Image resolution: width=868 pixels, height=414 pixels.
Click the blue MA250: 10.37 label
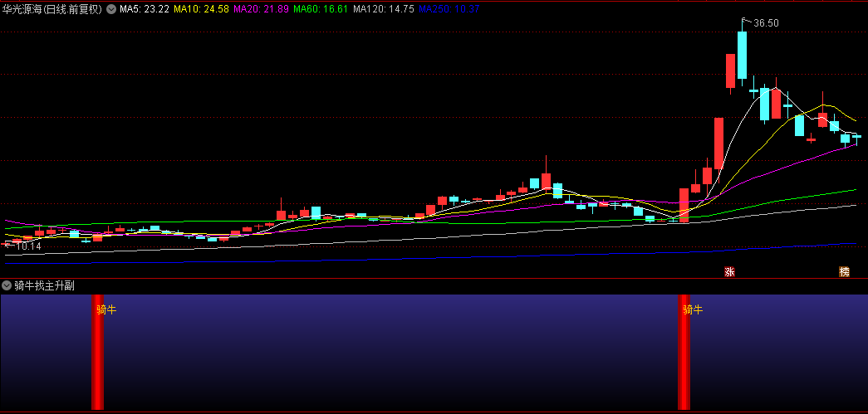449,9
